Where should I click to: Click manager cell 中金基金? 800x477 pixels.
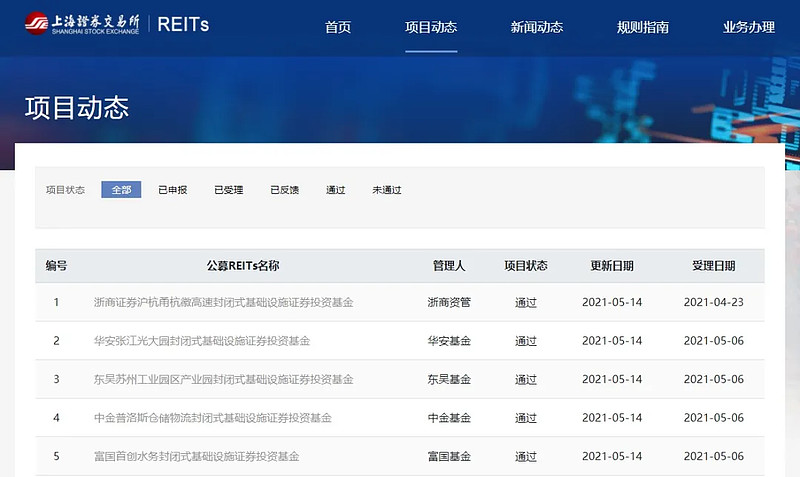(x=449, y=418)
